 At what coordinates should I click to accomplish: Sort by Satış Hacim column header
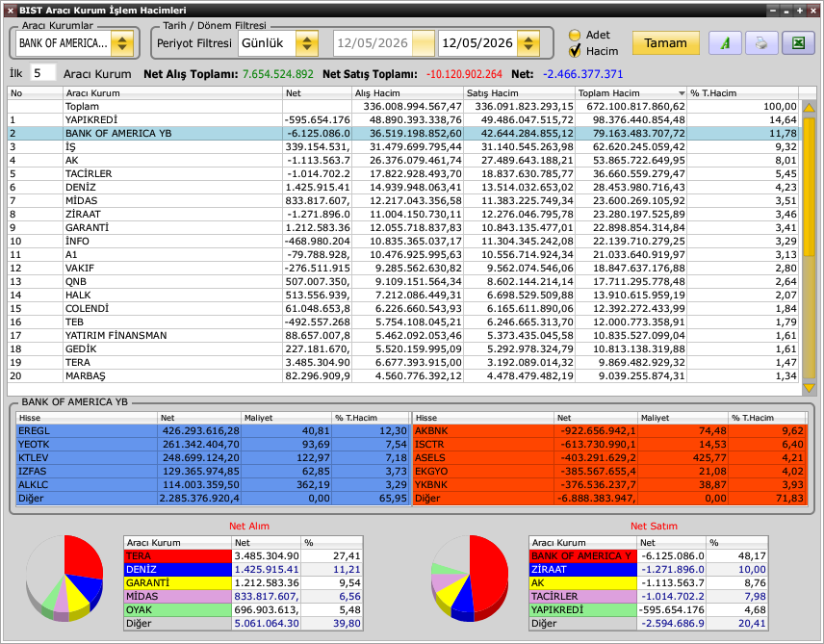coord(519,93)
